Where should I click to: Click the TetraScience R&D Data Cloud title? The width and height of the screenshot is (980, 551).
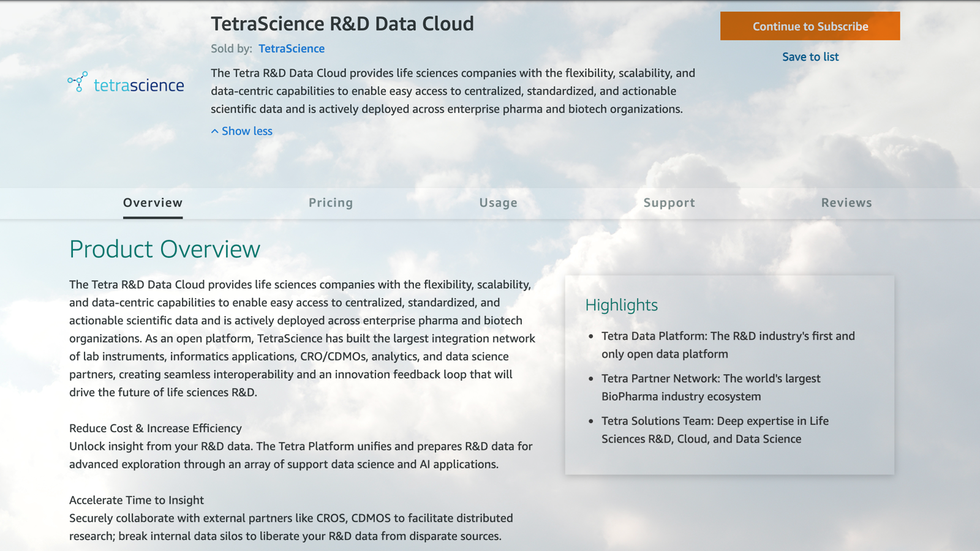click(342, 23)
